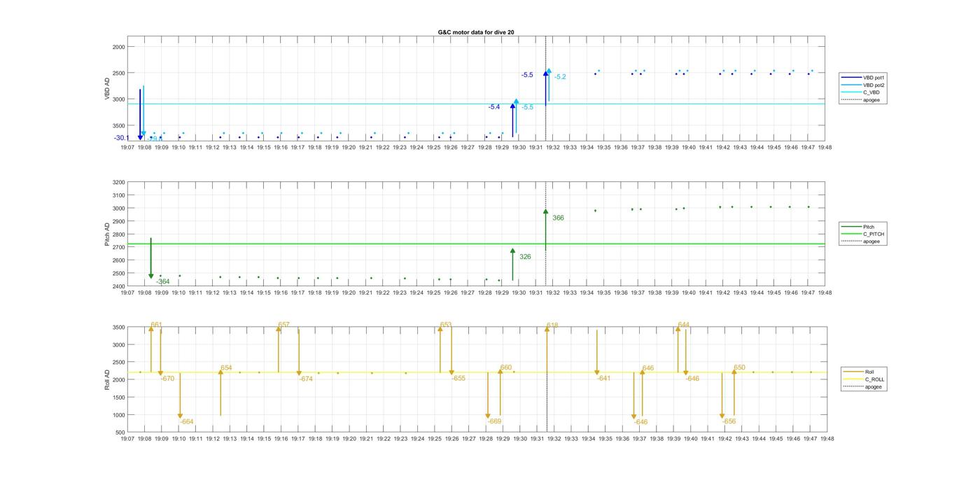This screenshot has height=485, width=980.
Task: Click the "-664" roll value label
Action: click(x=186, y=422)
